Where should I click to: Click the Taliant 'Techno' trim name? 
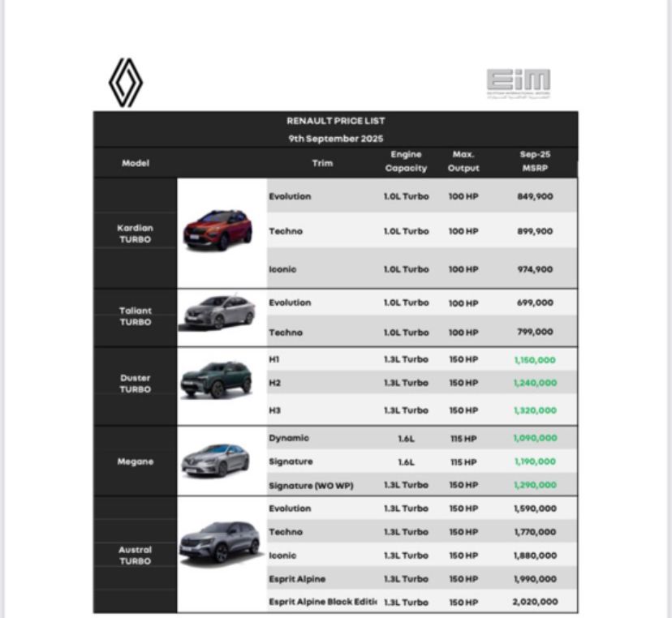[x=286, y=333]
